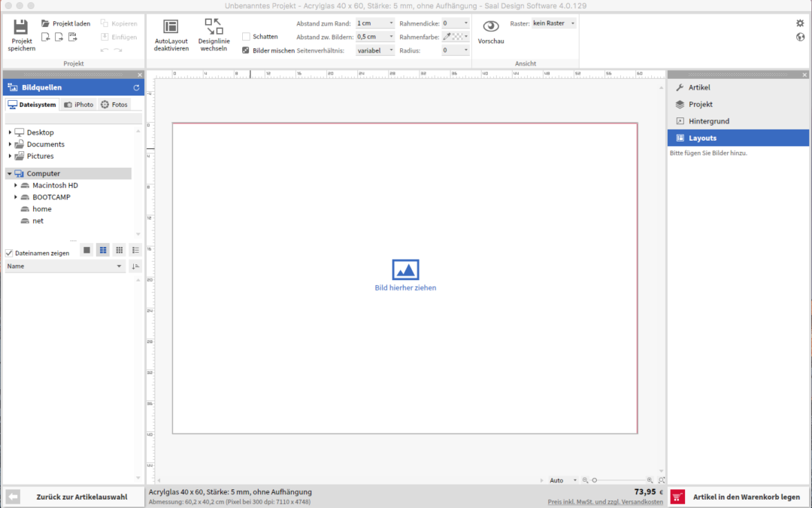Open the Auto zoom level dropdown
812x508 pixels.
563,480
